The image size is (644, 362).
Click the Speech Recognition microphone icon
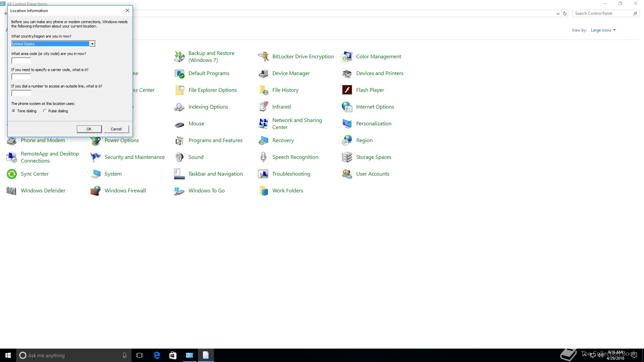pyautogui.click(x=263, y=157)
